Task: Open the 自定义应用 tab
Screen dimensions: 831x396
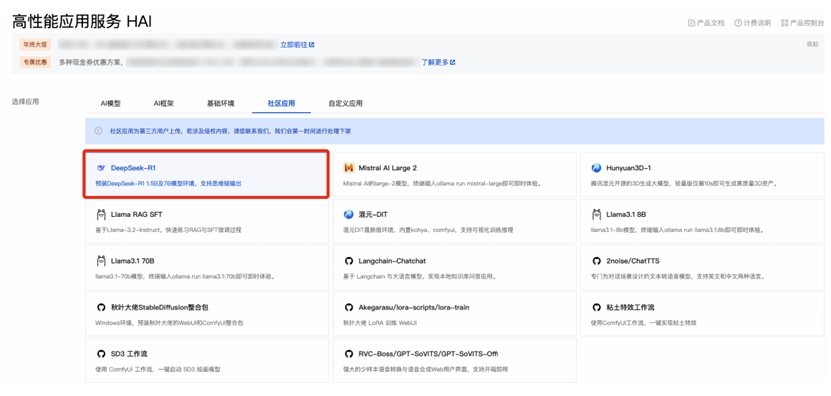Action: pyautogui.click(x=346, y=103)
